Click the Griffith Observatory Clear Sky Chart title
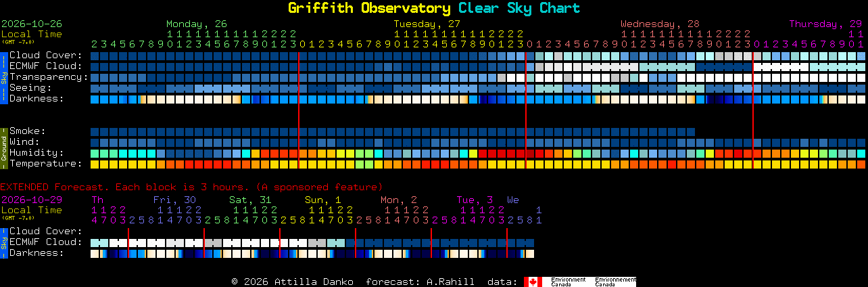 point(433,8)
